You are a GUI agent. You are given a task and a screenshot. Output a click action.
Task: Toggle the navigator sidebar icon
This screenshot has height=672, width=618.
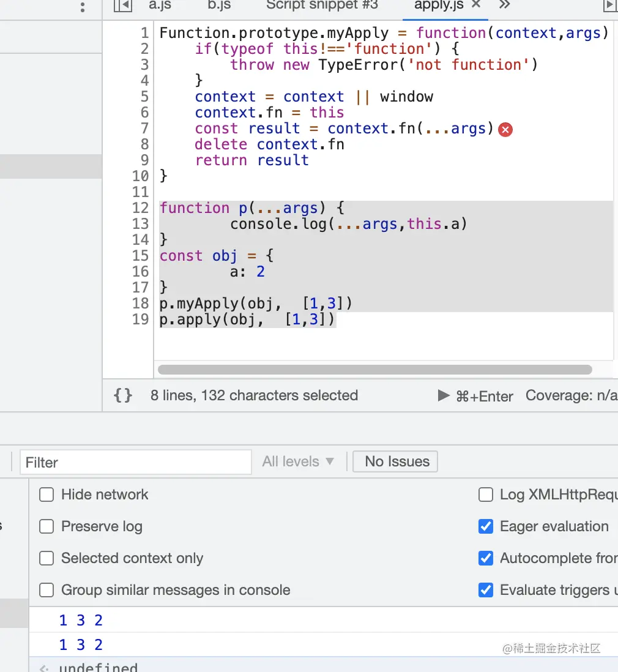coord(122,6)
